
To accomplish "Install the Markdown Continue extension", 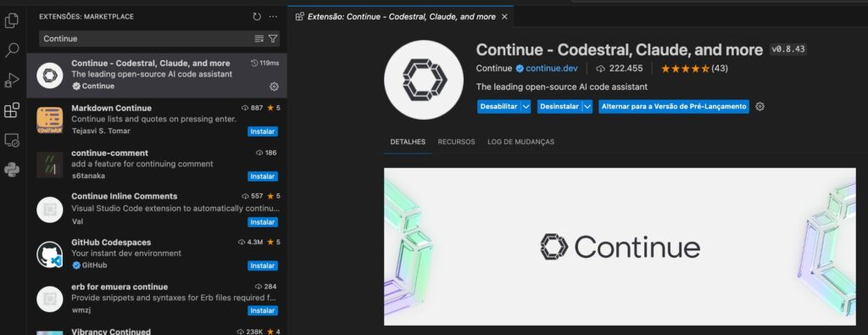I will pyautogui.click(x=263, y=131).
